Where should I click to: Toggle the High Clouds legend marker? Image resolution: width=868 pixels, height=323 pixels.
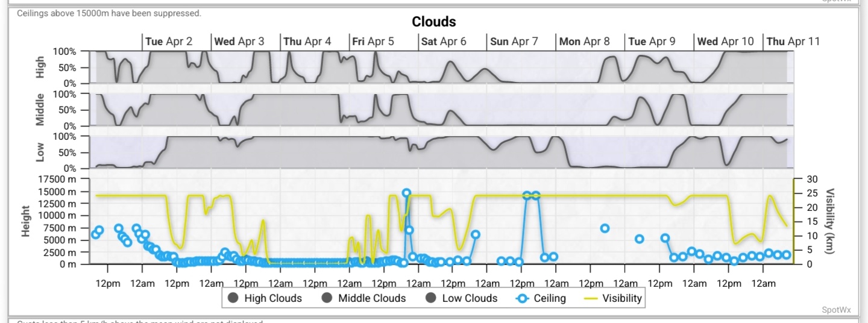(233, 298)
